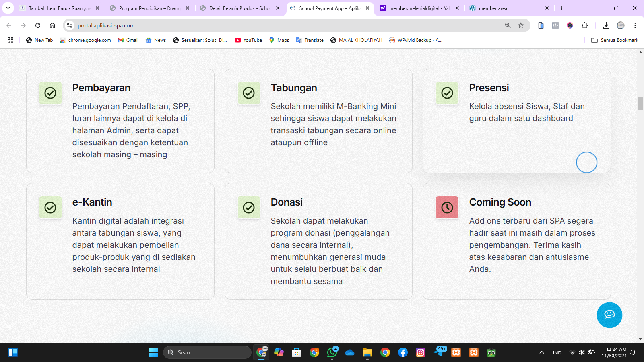
Task: Click the Coming Soon clock icon
Action: (447, 208)
